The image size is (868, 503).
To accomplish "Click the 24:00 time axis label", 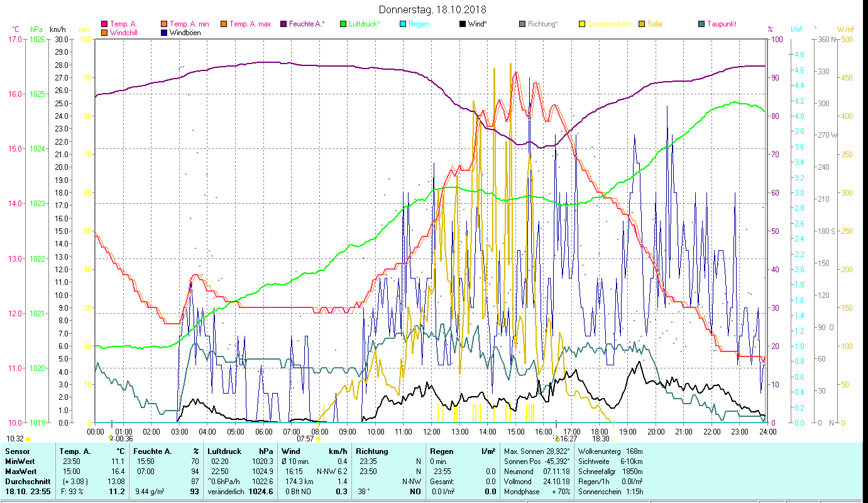I will [767, 431].
